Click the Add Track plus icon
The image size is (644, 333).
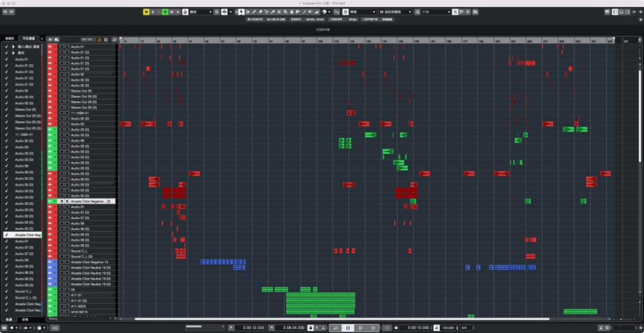click(50, 39)
